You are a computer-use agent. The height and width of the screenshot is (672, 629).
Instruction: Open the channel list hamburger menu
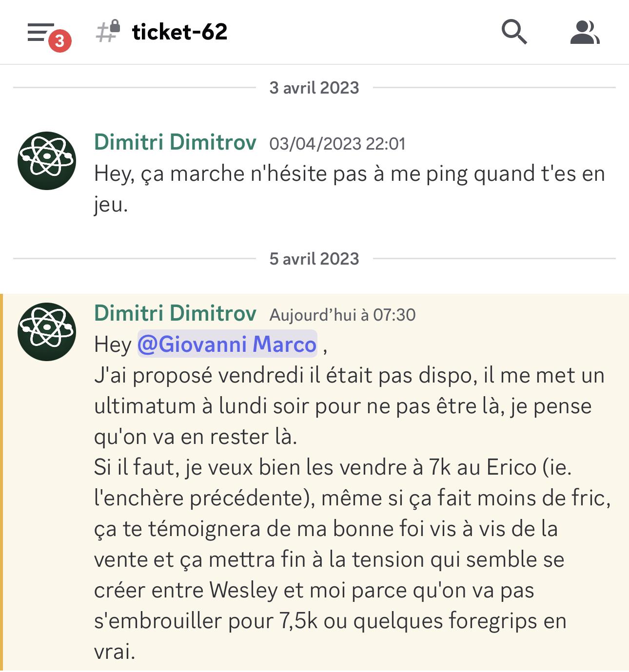click(x=41, y=33)
